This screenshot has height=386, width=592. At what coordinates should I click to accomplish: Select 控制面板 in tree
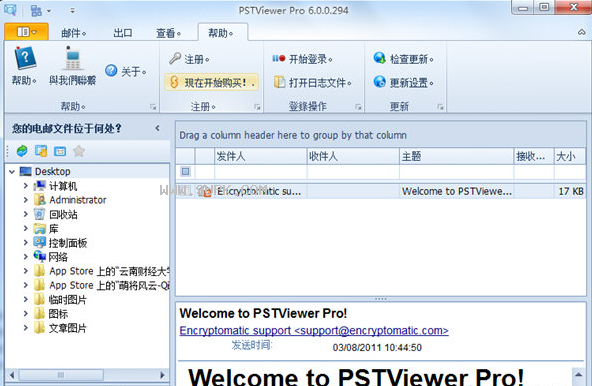tap(68, 242)
